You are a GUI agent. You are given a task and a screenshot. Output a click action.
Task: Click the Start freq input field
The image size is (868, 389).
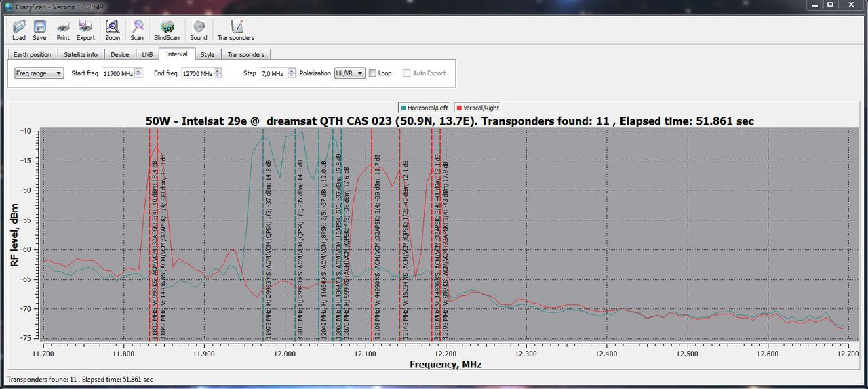coord(118,73)
